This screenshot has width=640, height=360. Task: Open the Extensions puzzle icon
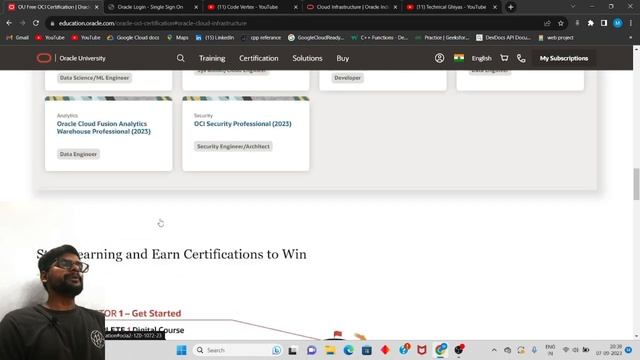tap(591, 23)
